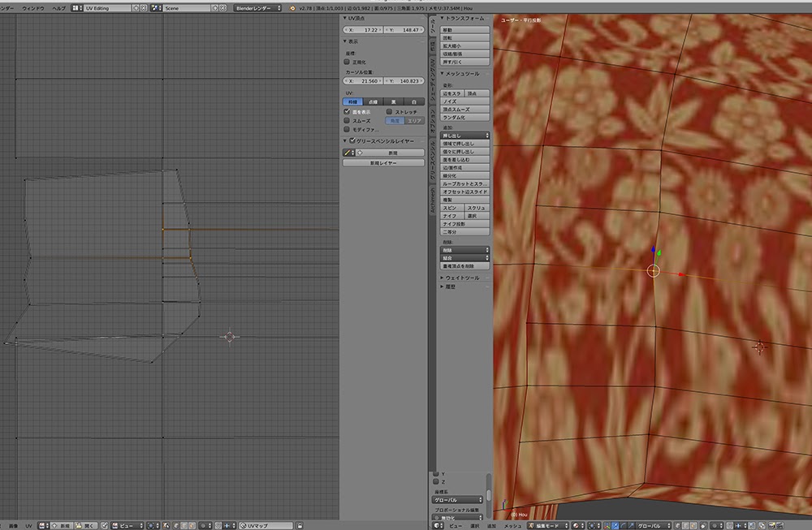
Task: Click the 細分化 button
Action: (465, 175)
